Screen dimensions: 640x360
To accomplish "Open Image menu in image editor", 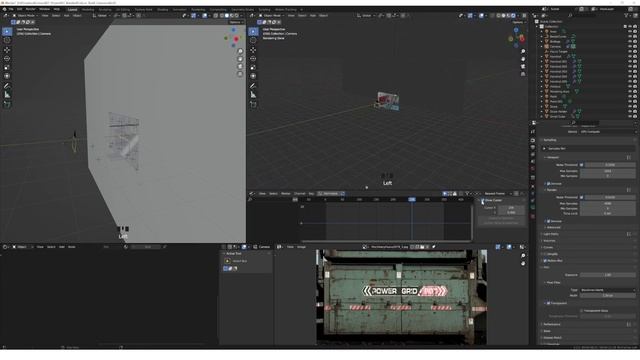I will point(302,247).
